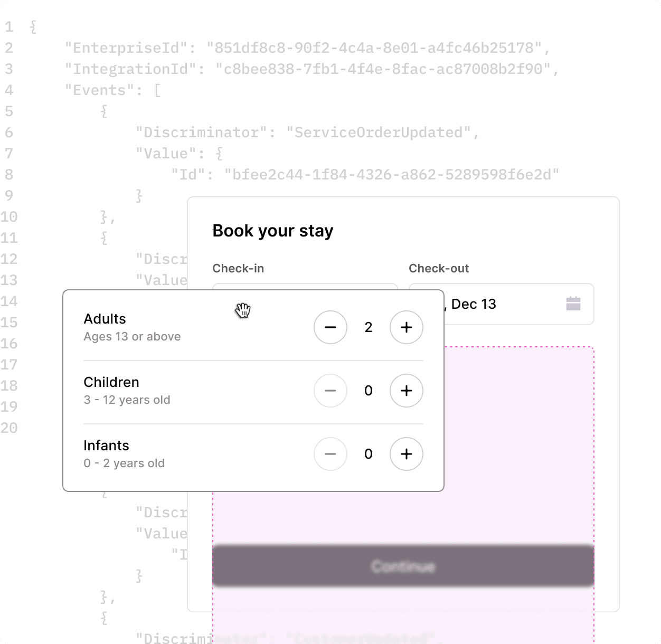Decrease the Infants count with minus
661x644 pixels.
tap(330, 454)
